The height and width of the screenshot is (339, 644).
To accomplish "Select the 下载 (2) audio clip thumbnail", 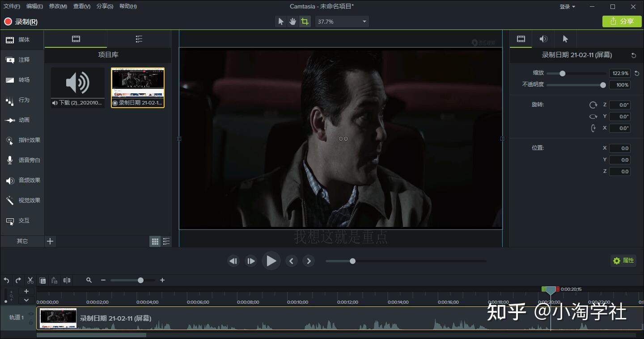I will [78, 88].
